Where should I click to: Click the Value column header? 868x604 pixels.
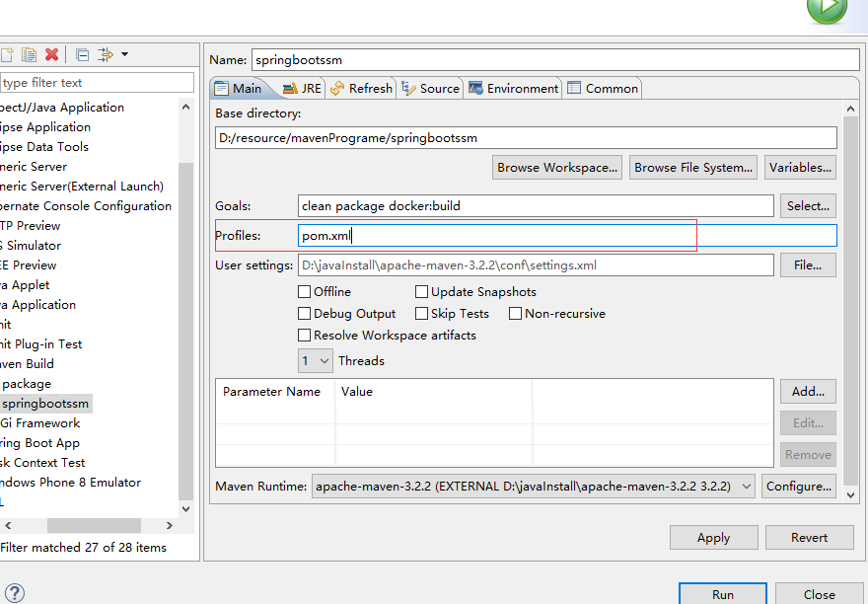click(x=434, y=392)
